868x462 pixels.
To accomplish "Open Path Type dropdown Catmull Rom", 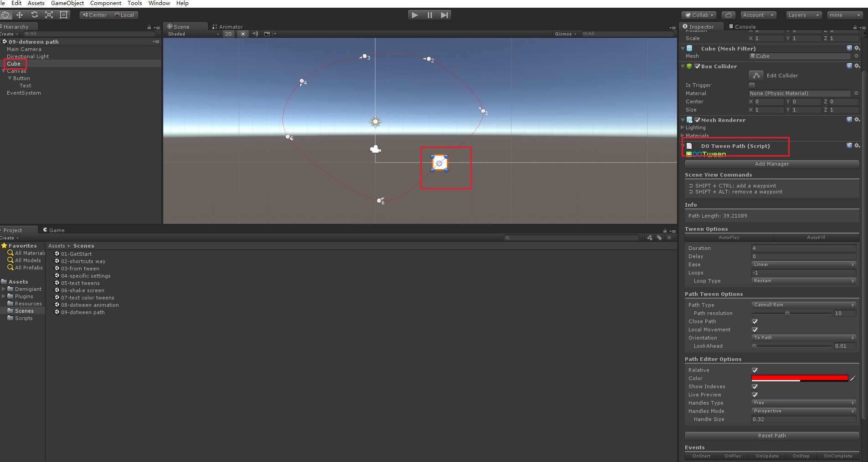I will pyautogui.click(x=804, y=305).
